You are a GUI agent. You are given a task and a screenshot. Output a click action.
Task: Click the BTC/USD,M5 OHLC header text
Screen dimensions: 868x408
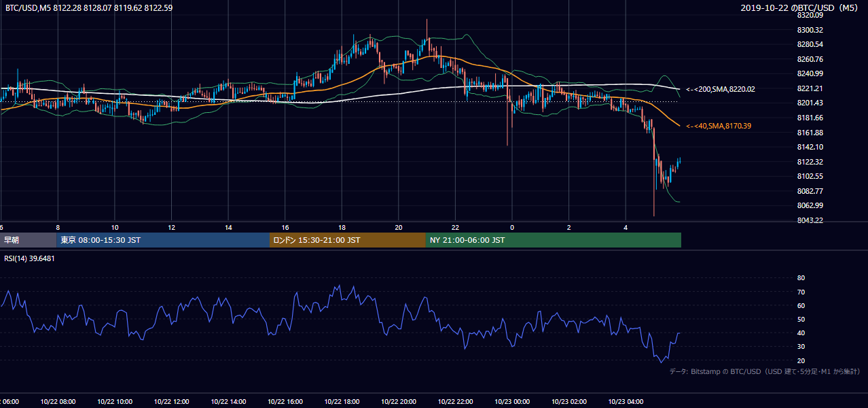tap(89, 8)
